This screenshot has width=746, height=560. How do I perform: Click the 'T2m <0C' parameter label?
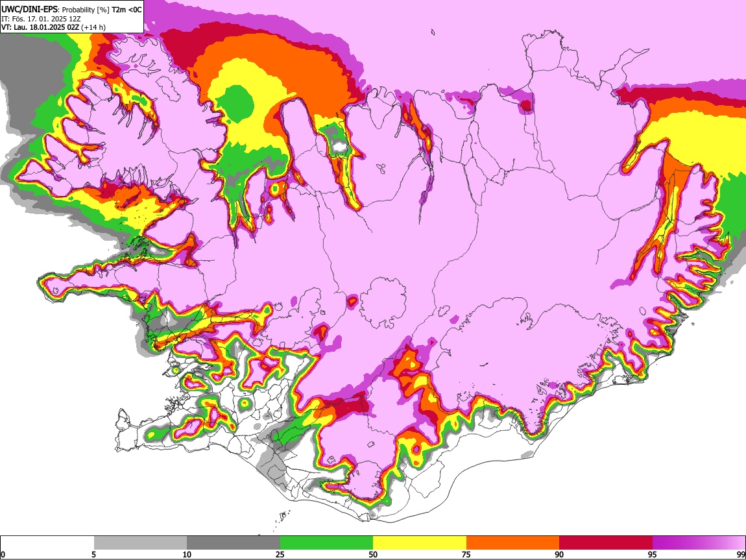[x=126, y=10]
